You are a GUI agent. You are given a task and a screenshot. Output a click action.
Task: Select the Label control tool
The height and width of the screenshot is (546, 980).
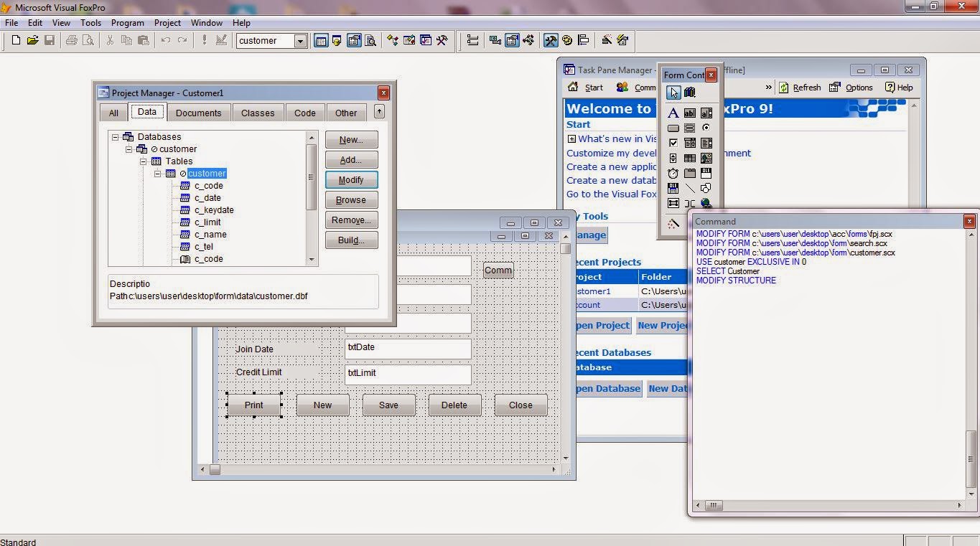pos(673,113)
